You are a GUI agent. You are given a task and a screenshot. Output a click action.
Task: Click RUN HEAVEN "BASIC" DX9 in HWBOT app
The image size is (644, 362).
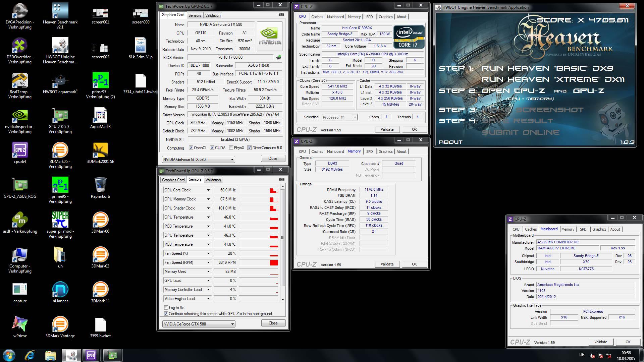[547, 68]
